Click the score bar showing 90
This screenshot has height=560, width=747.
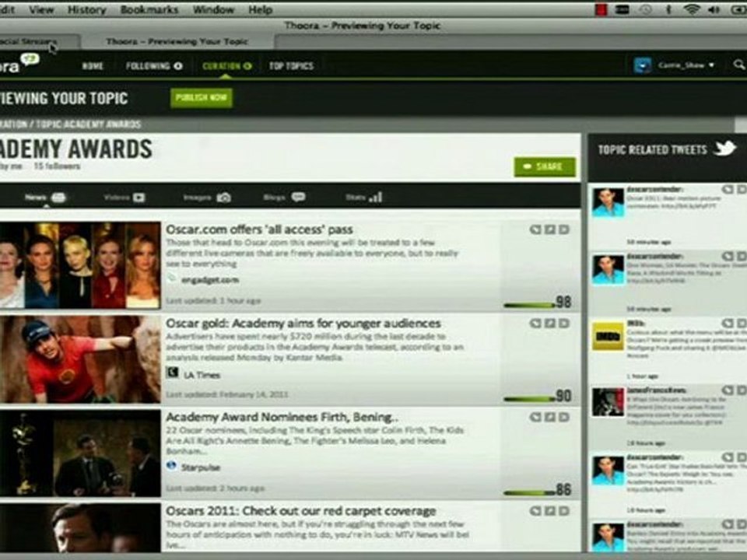530,398
